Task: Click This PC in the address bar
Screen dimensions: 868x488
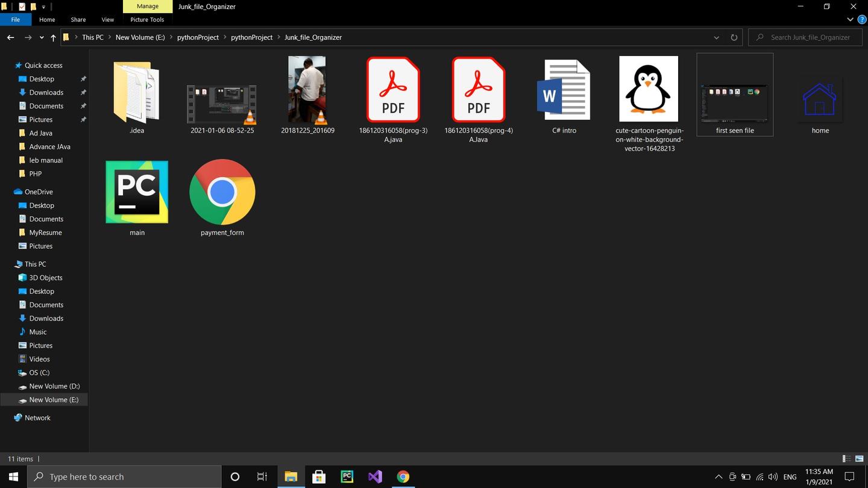Action: point(93,37)
